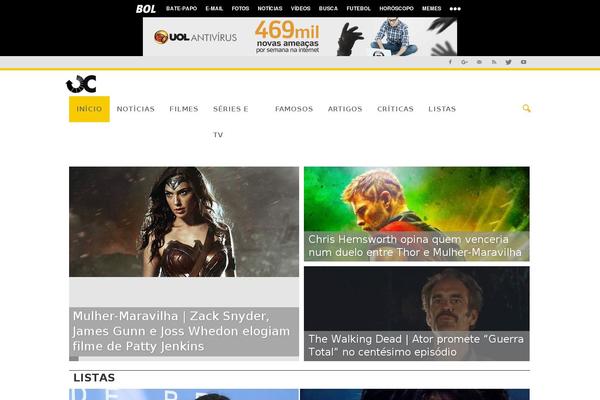Open The Walking Dead Guerra Total headline
Screen dimensions: 600x400
(x=416, y=345)
